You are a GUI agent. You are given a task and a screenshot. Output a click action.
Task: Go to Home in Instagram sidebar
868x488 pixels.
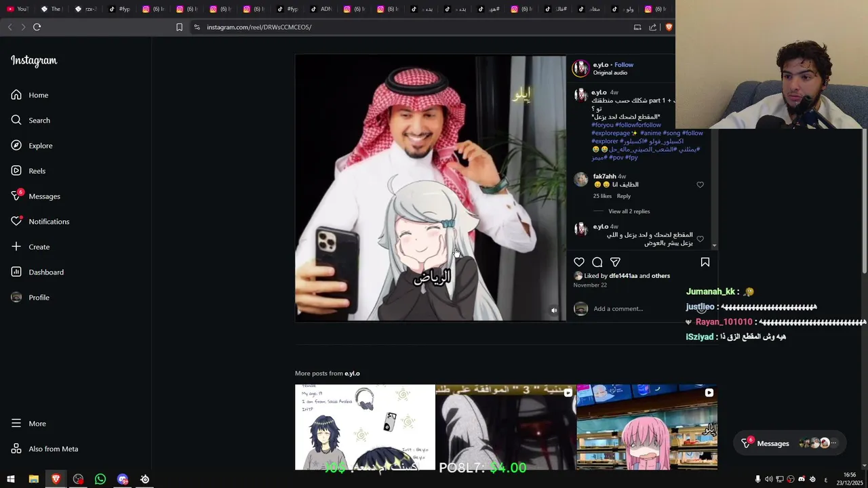coord(30,95)
